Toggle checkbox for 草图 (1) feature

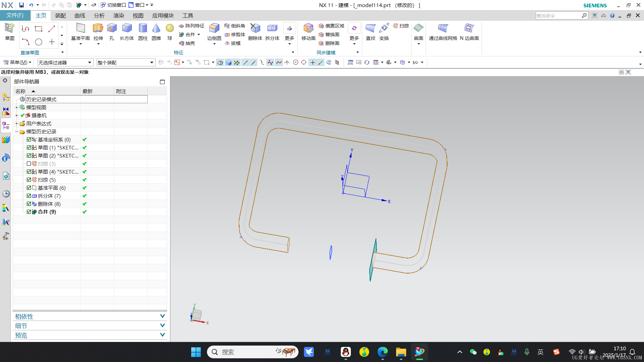coord(29,147)
